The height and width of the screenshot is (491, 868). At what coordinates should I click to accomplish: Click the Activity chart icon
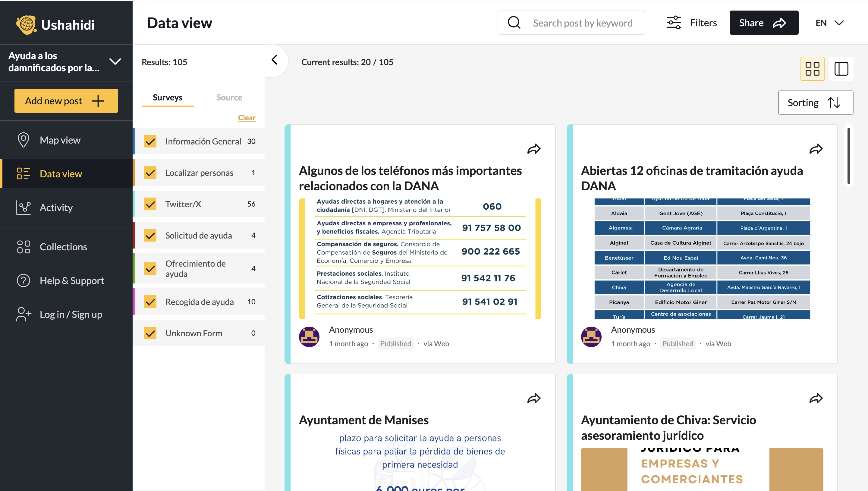click(x=23, y=207)
